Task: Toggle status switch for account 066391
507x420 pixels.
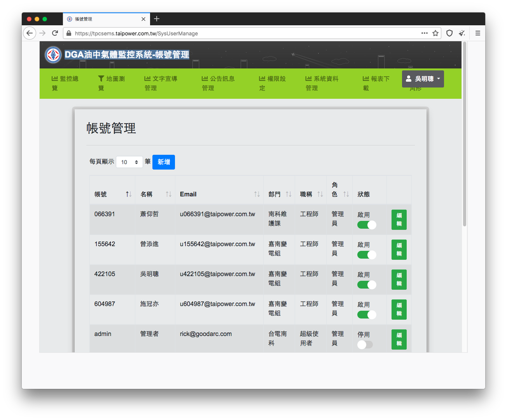Action: (x=367, y=225)
